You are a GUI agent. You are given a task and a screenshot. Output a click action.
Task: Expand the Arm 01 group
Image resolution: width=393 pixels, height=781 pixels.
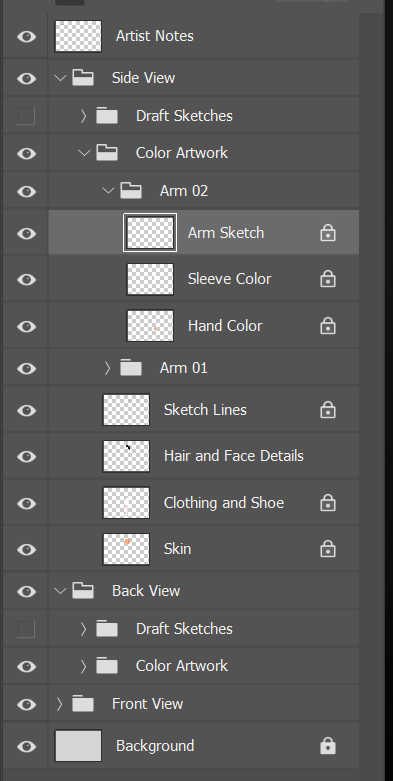tap(108, 368)
